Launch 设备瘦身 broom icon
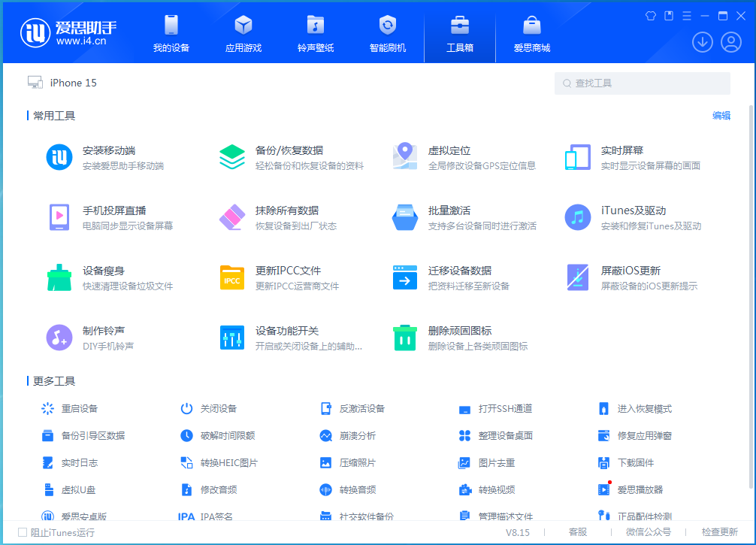Screen dimensions: 756x545 pyautogui.click(x=59, y=277)
